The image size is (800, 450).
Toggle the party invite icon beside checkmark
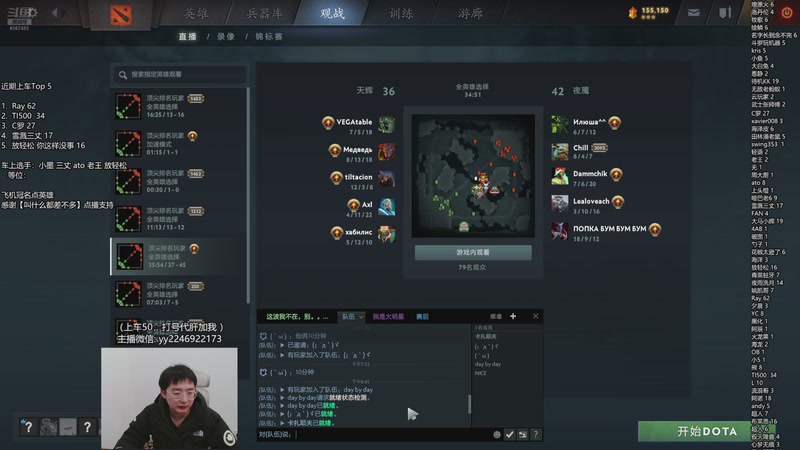(522, 435)
